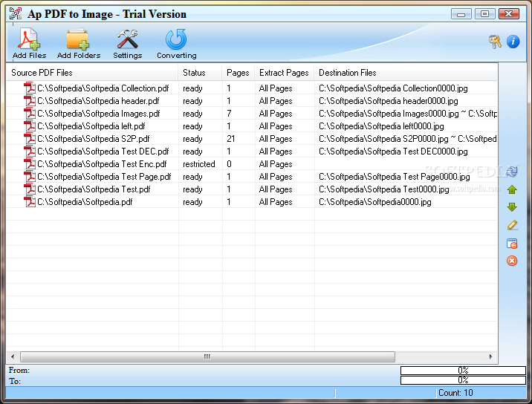Select row Softpedia Images.pdf file name
532x404 pixels.
(99, 114)
